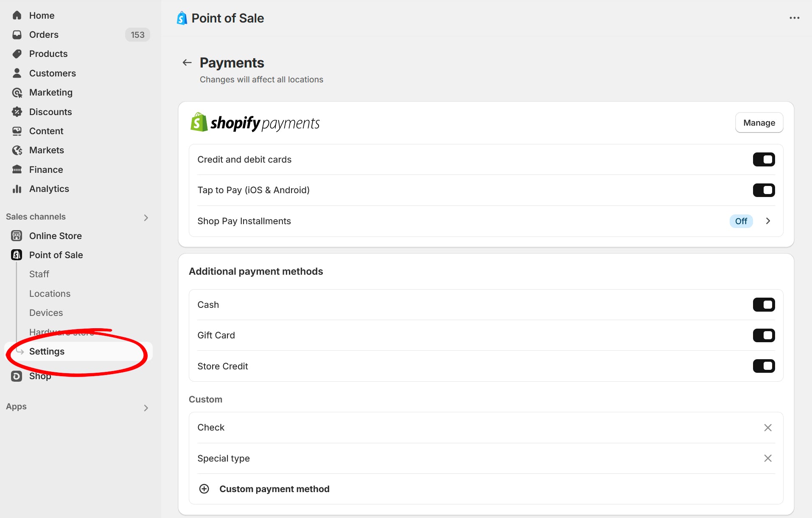This screenshot has width=812, height=518.
Task: Click the back arrow beside Payments
Action: 187,63
